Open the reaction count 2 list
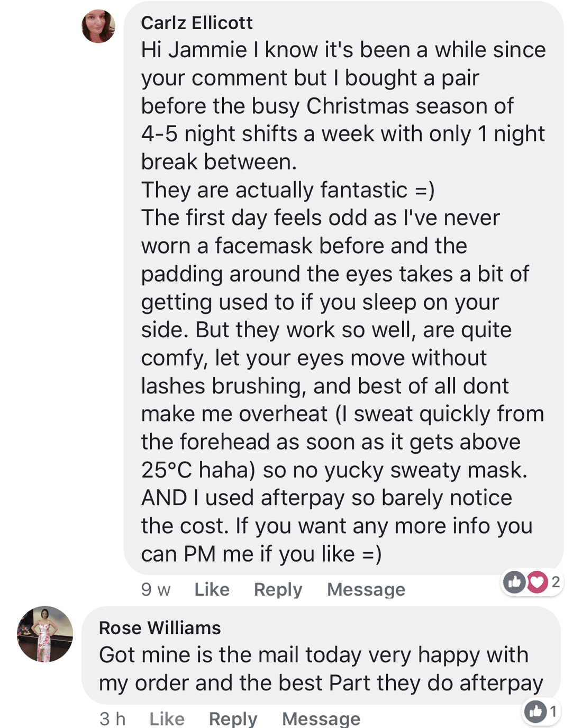The image size is (582, 728). pyautogui.click(x=556, y=582)
